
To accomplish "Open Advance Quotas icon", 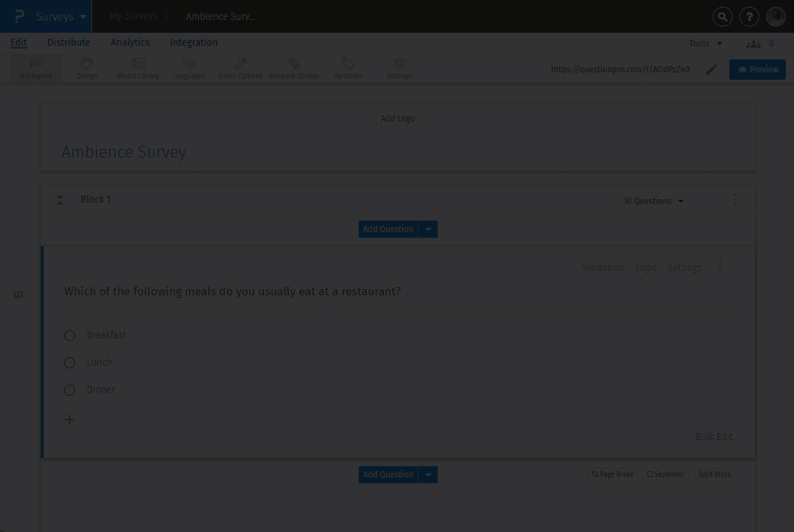I will [294, 63].
